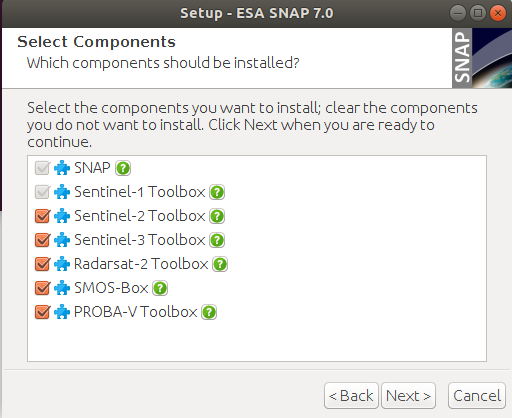The image size is (512, 418).
Task: Click the greyed-out SNAP checkbox
Action: tap(42, 168)
